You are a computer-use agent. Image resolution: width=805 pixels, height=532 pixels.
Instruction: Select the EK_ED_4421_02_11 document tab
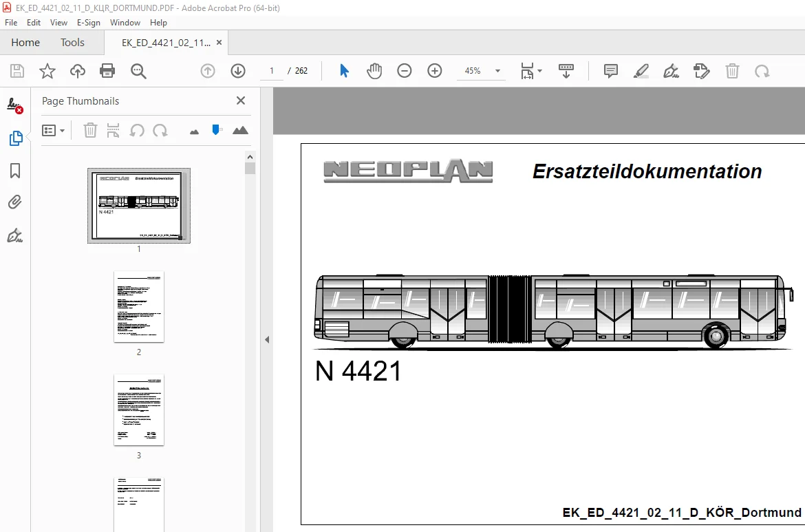pos(166,43)
